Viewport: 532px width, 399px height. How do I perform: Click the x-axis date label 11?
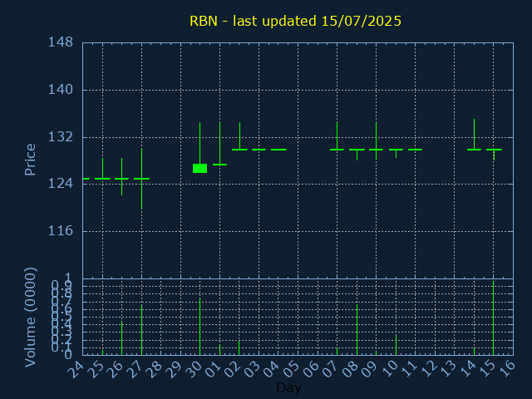[408, 369]
